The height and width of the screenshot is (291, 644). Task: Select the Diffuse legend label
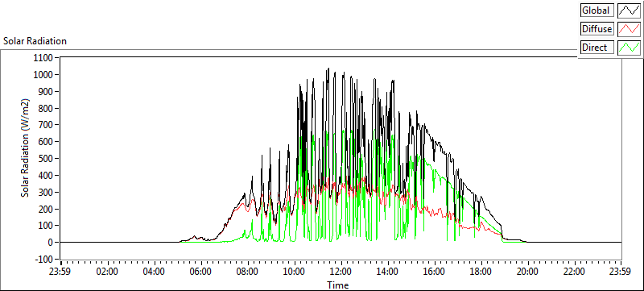[x=597, y=29]
